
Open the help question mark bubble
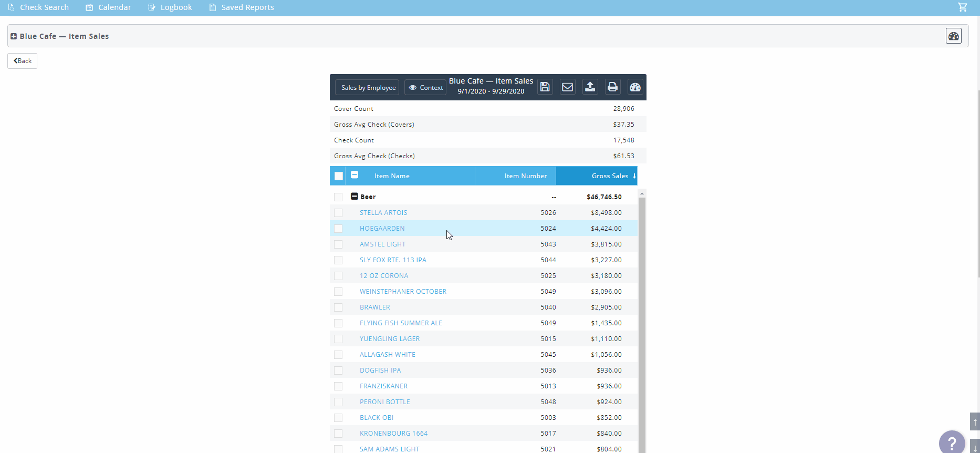click(952, 443)
